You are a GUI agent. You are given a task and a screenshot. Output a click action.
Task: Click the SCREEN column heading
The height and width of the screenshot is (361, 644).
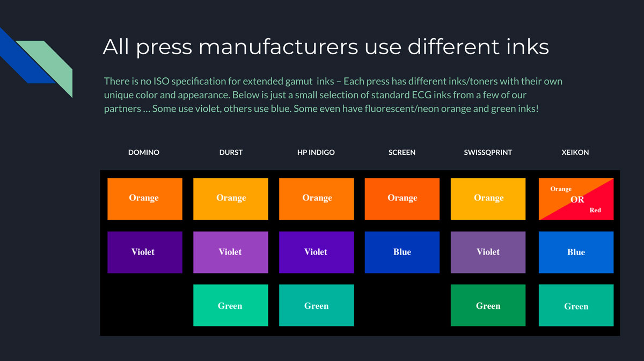(x=402, y=153)
